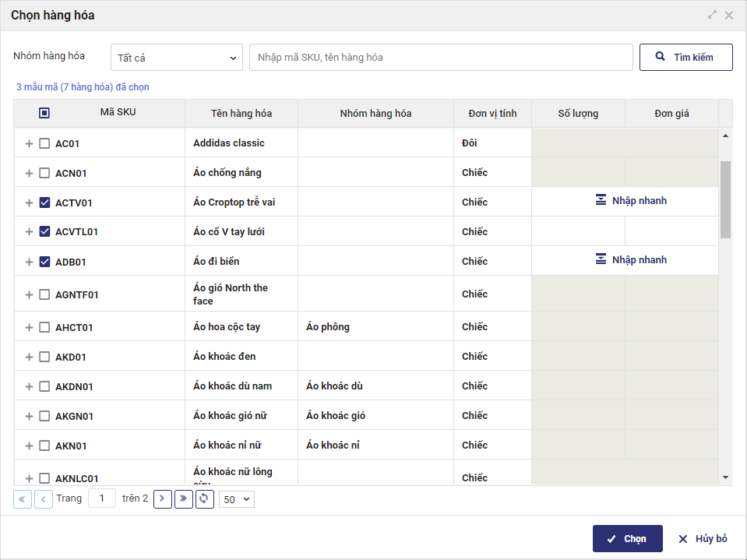747x560 pixels.
Task: Click Nhập nhanh for Áo Croptop trễ vai
Action: [x=631, y=201]
